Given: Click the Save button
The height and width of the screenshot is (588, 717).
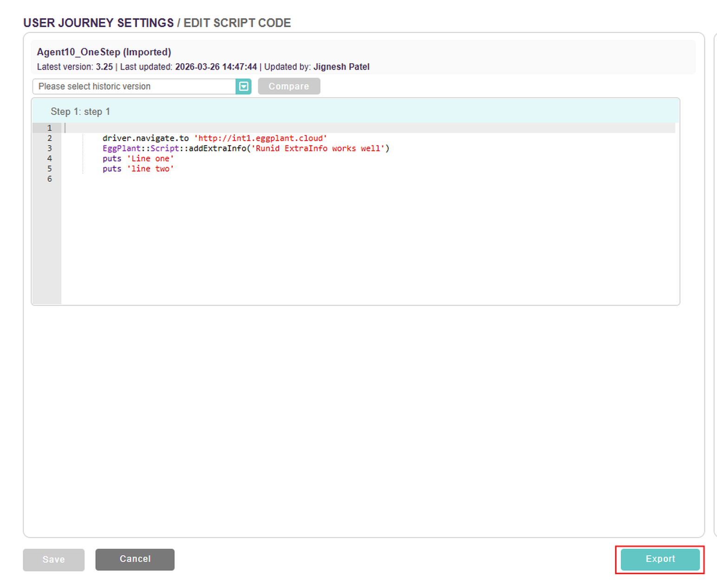Looking at the screenshot, I should point(54,560).
